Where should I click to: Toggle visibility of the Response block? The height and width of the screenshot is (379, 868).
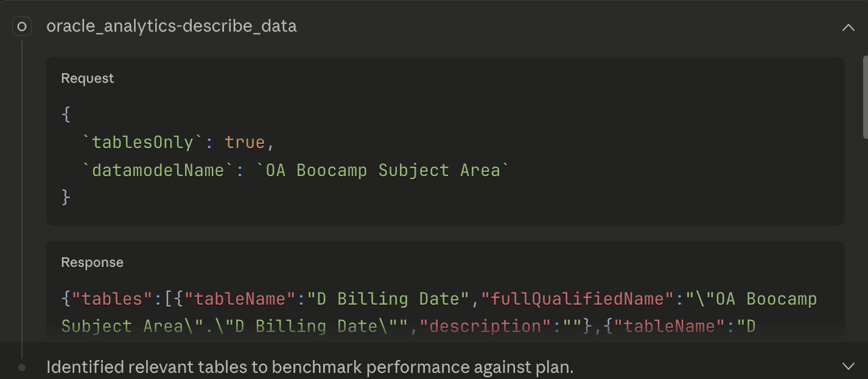tap(92, 262)
